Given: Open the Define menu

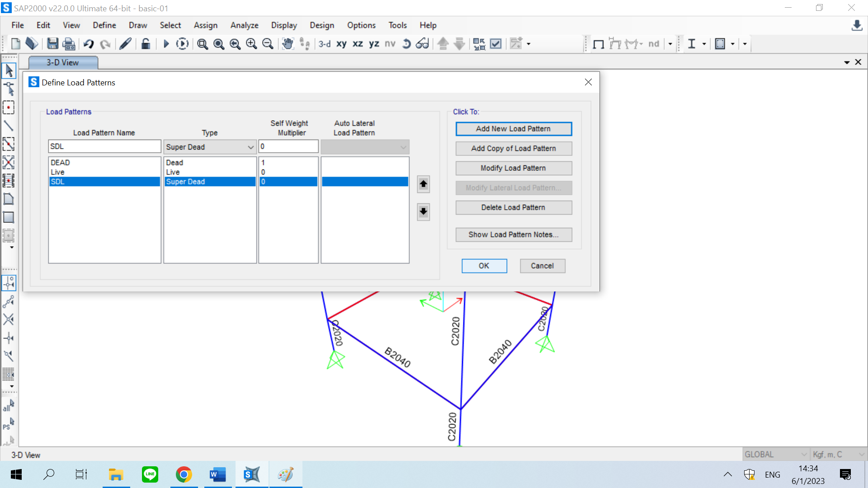Looking at the screenshot, I should [x=104, y=25].
